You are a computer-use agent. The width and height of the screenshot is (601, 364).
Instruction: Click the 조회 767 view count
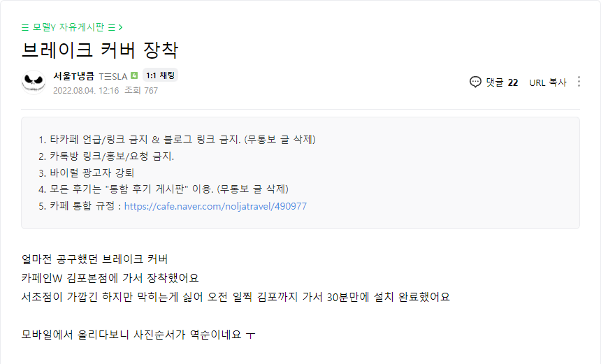[141, 90]
